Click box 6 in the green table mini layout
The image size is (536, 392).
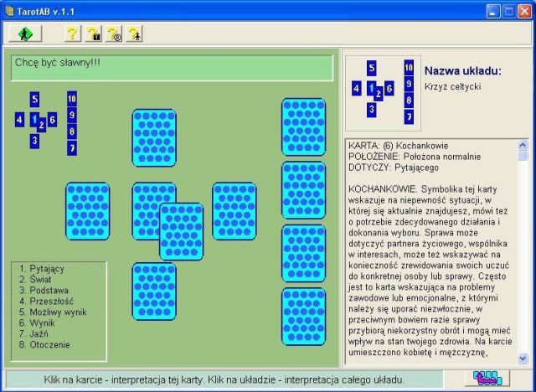[52, 120]
